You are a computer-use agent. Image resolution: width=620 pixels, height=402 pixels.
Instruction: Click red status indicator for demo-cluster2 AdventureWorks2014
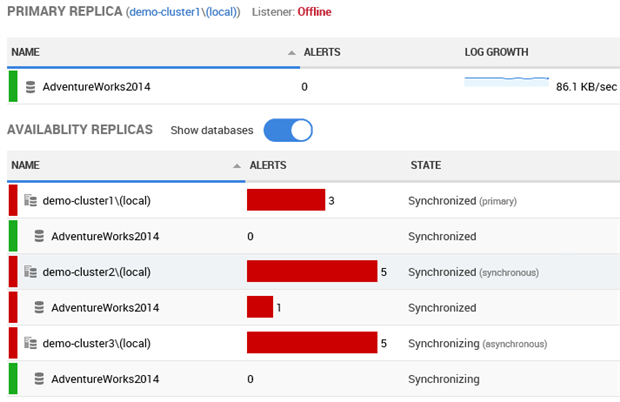13,308
